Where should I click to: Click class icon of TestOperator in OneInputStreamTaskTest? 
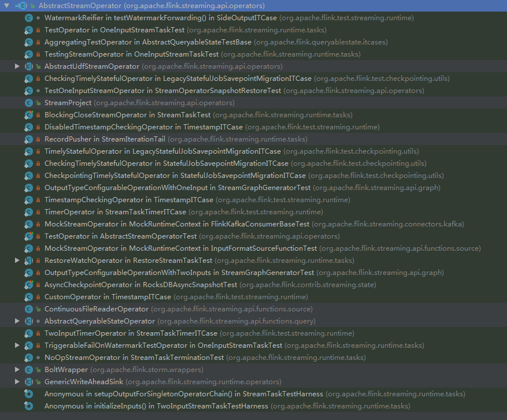click(x=29, y=31)
